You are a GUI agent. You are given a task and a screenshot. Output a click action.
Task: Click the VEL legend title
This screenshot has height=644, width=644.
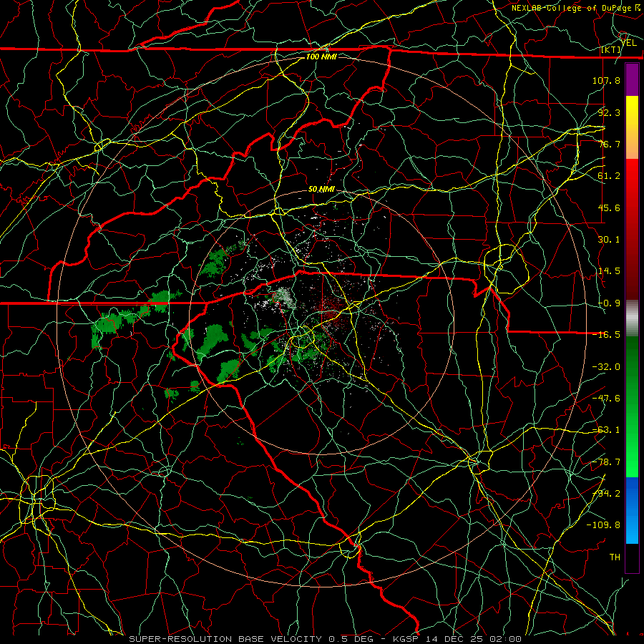(x=629, y=43)
